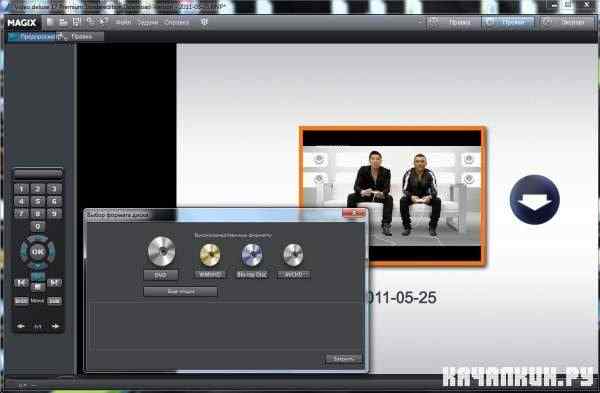The image size is (600, 393).
Task: Skip to previous chapter on remote
Action: click(21, 283)
